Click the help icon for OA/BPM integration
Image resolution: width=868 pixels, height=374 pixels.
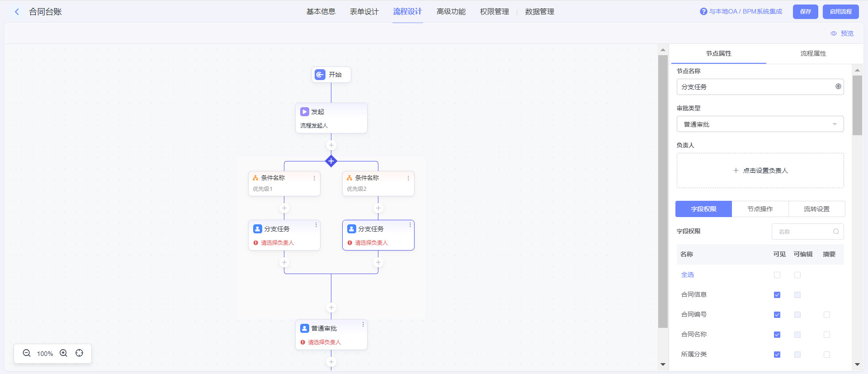(703, 12)
